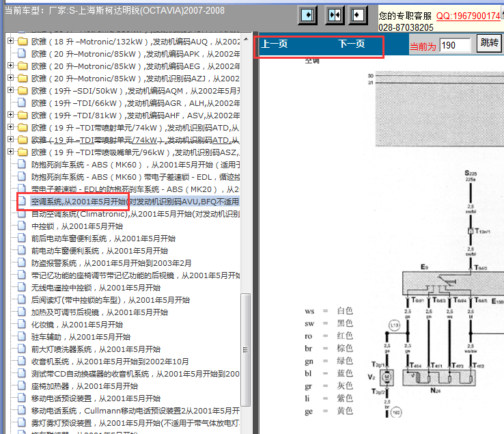This screenshot has width=504, height=434.
Task: Click document icon next to 化妆镜 item
Action: pos(22,325)
